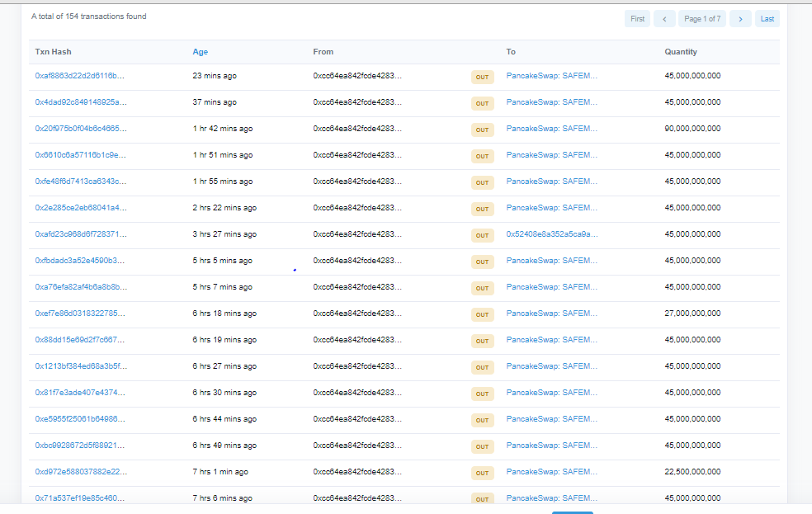
Task: Click OUT badge in 3 hrs 27 mins row
Action: [x=482, y=235]
